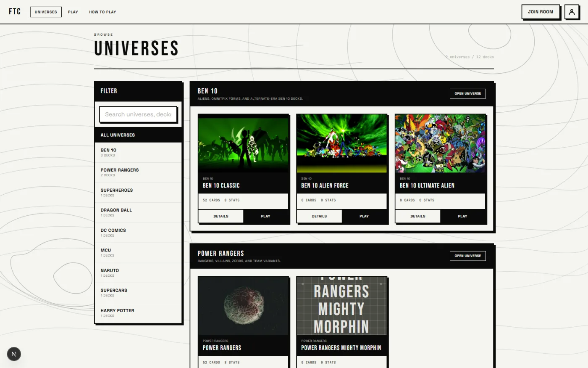Open the Next.js dev tools badge
The width and height of the screenshot is (588, 368).
[14, 354]
